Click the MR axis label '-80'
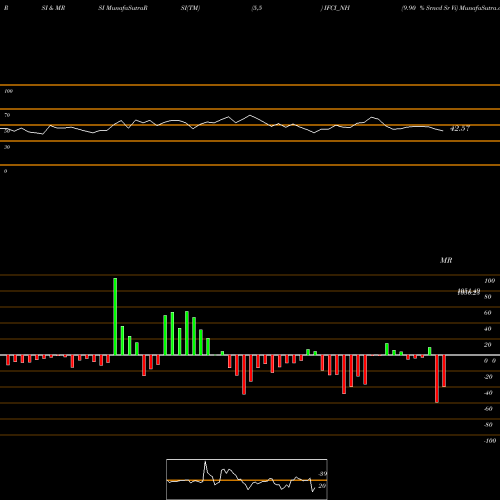Viewport: 500px width, 500px height. point(488,425)
